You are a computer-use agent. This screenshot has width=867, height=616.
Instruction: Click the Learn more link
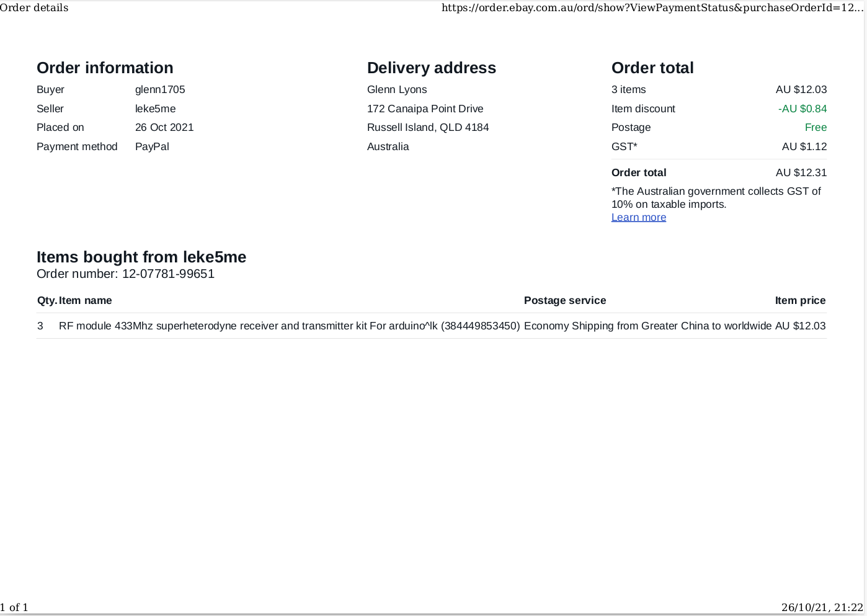pyautogui.click(x=638, y=217)
